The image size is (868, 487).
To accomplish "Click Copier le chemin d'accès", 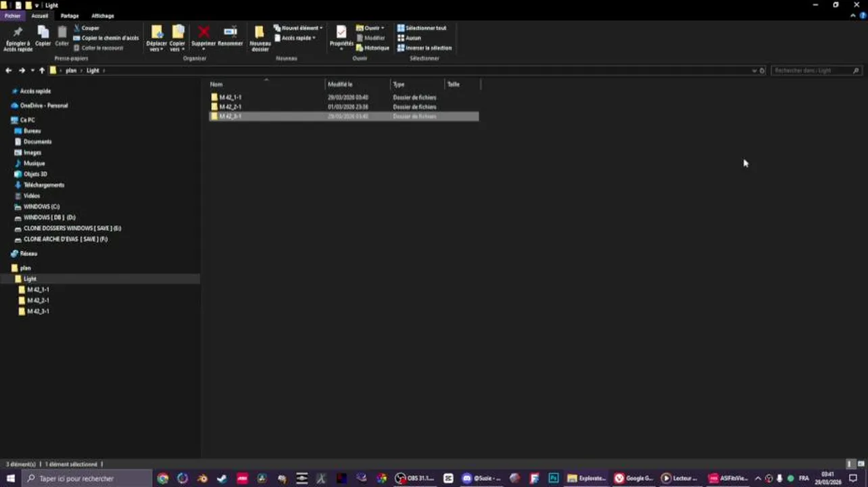I will pos(105,38).
